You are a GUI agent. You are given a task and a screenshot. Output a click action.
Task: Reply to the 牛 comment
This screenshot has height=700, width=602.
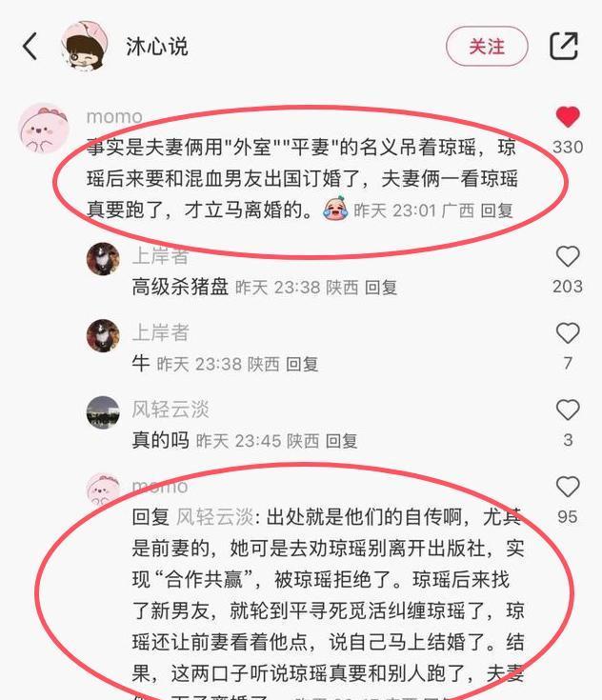(x=302, y=364)
